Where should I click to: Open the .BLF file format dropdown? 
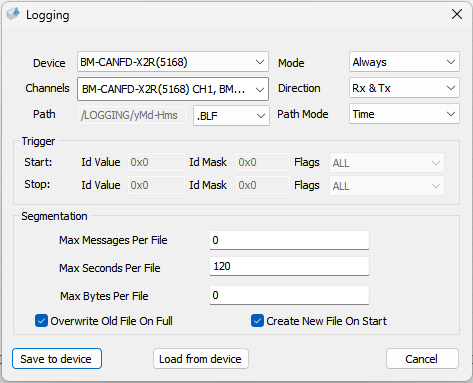tap(231, 116)
